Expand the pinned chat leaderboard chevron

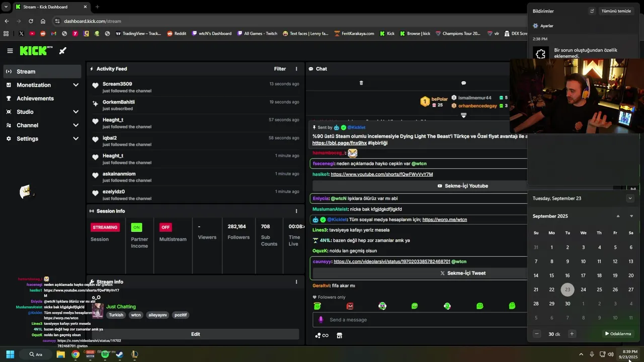tap(463, 116)
